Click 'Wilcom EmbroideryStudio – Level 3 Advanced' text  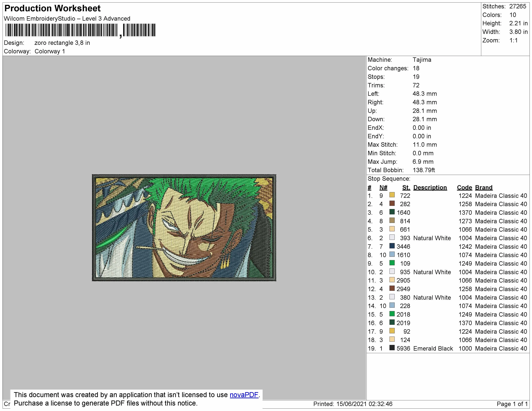[67, 19]
